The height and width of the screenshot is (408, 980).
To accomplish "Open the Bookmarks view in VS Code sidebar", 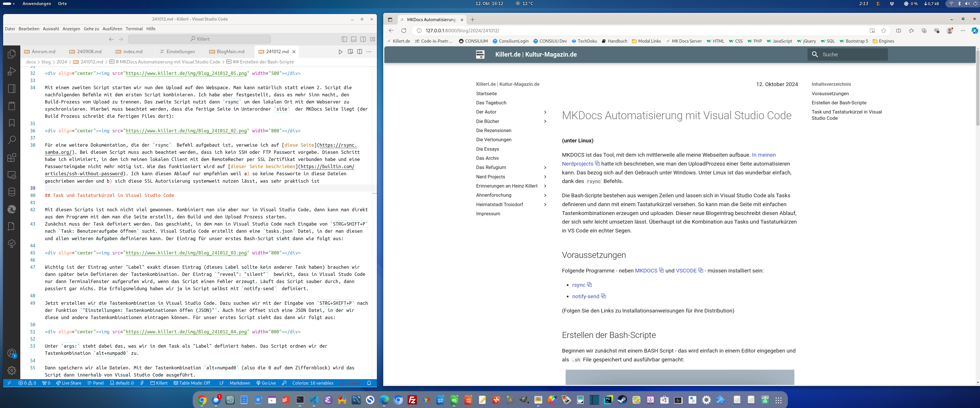I will 12,123.
